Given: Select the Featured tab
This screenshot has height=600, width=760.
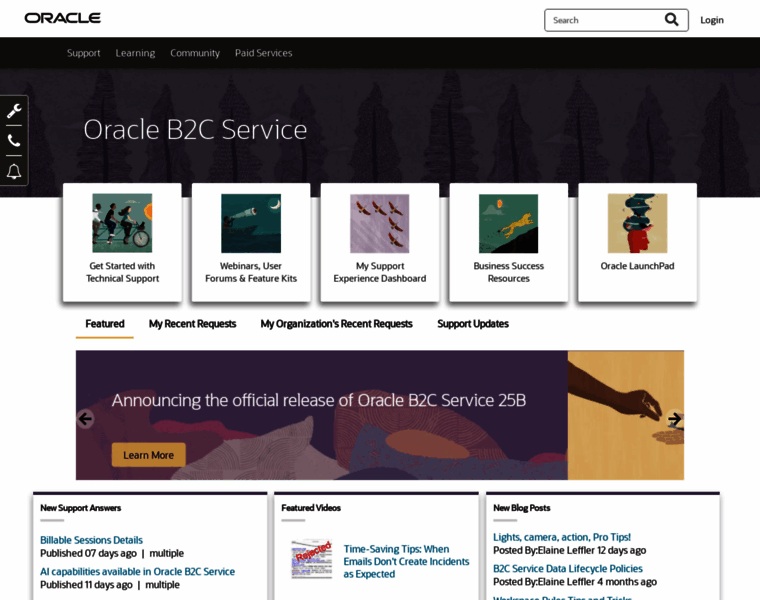Looking at the screenshot, I should (x=105, y=324).
